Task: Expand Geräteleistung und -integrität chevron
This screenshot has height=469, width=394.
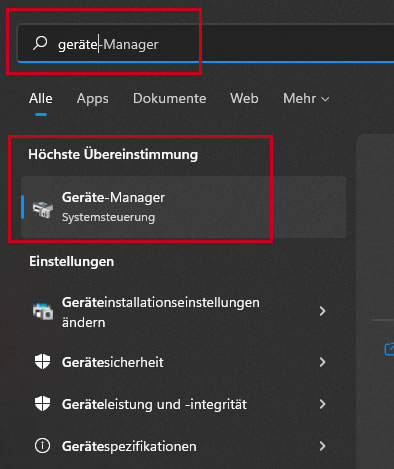Action: 322,404
